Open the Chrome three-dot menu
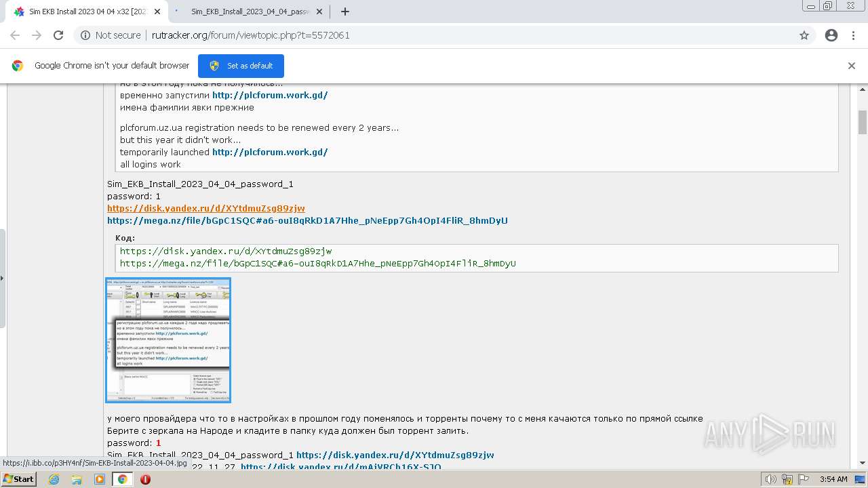The width and height of the screenshot is (868, 488). click(853, 35)
